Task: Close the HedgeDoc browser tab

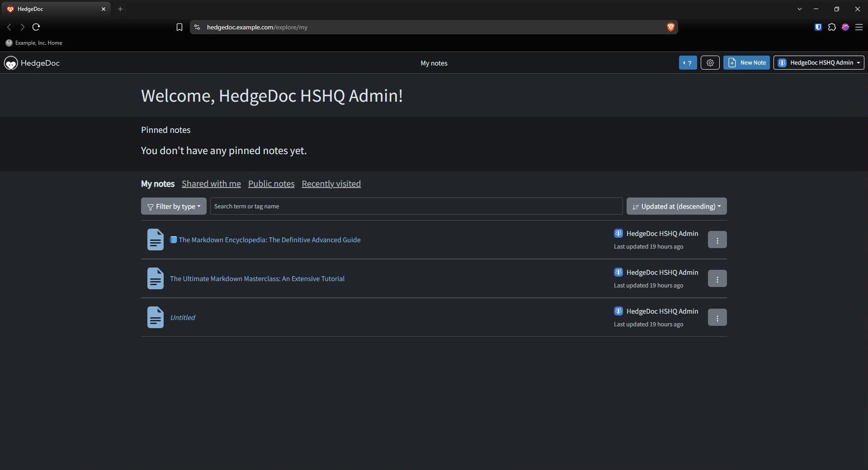Action: [x=104, y=9]
